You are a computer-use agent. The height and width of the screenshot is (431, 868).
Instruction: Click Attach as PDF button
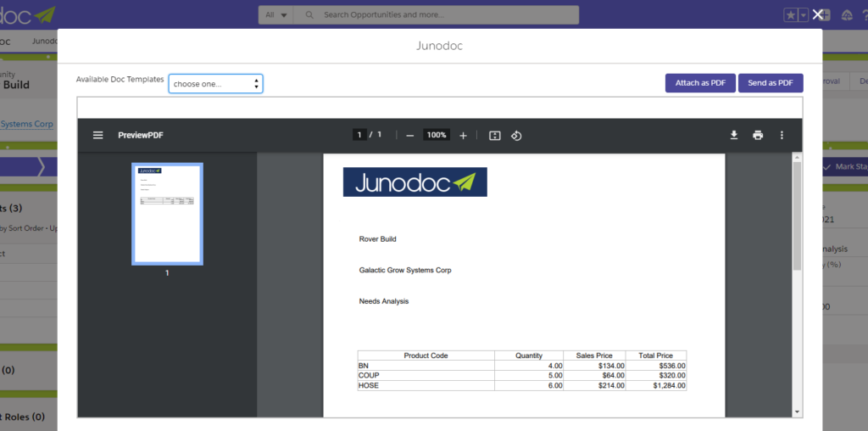click(700, 83)
